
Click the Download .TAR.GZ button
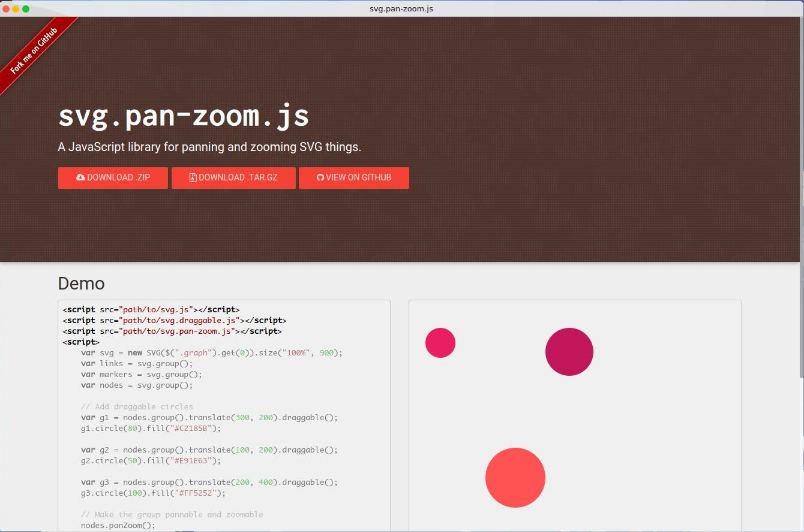(x=234, y=178)
